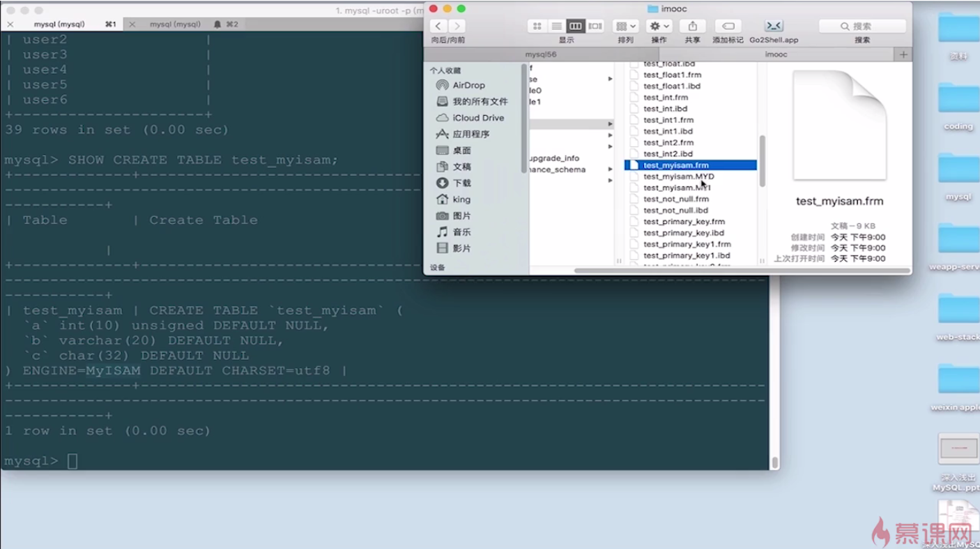This screenshot has width=980, height=549.
Task: Switch Finder to Cover Flow view
Action: click(595, 26)
